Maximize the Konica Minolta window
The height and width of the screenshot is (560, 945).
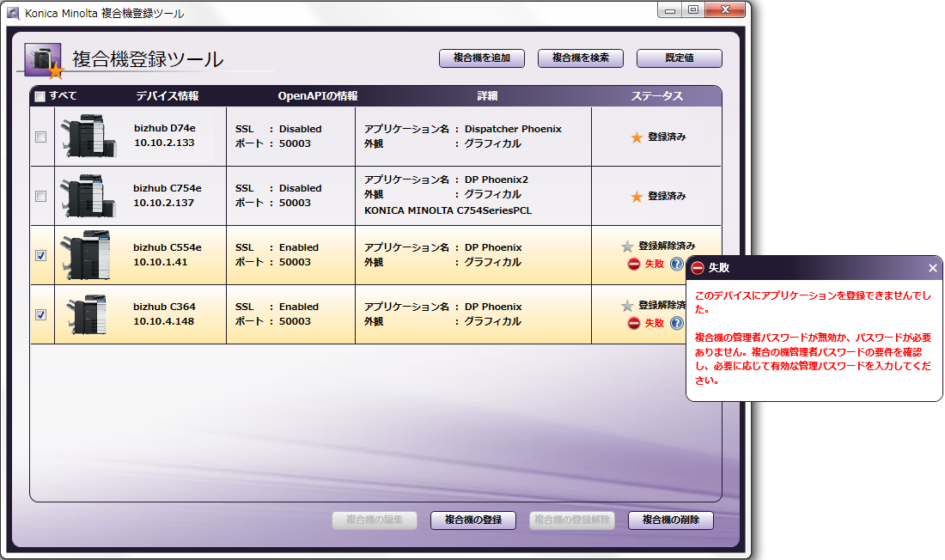pos(693,10)
